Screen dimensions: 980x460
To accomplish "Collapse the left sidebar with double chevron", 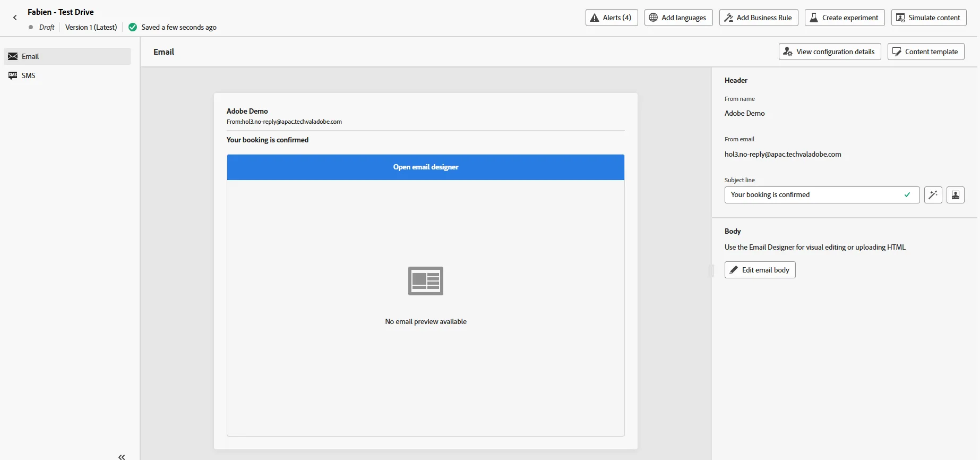I will click(122, 457).
